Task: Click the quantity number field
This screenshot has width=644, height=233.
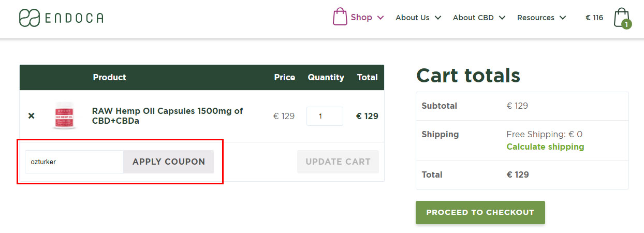Action: (324, 116)
